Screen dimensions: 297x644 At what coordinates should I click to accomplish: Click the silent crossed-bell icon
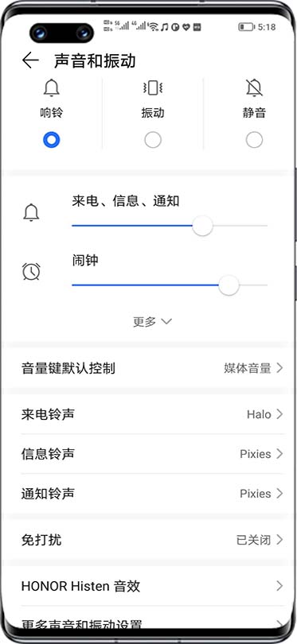[254, 88]
